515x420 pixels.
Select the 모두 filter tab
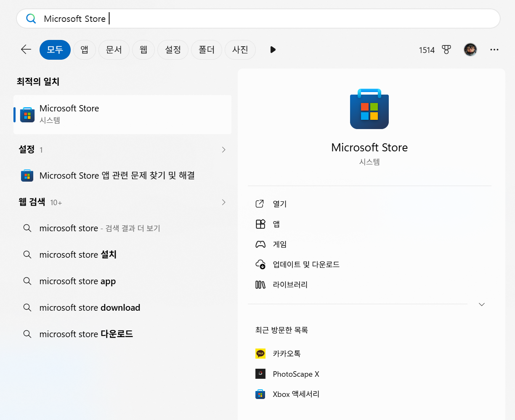coord(55,50)
